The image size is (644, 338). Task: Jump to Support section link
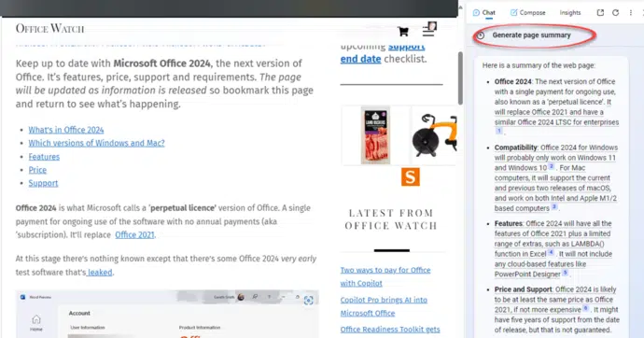click(43, 183)
